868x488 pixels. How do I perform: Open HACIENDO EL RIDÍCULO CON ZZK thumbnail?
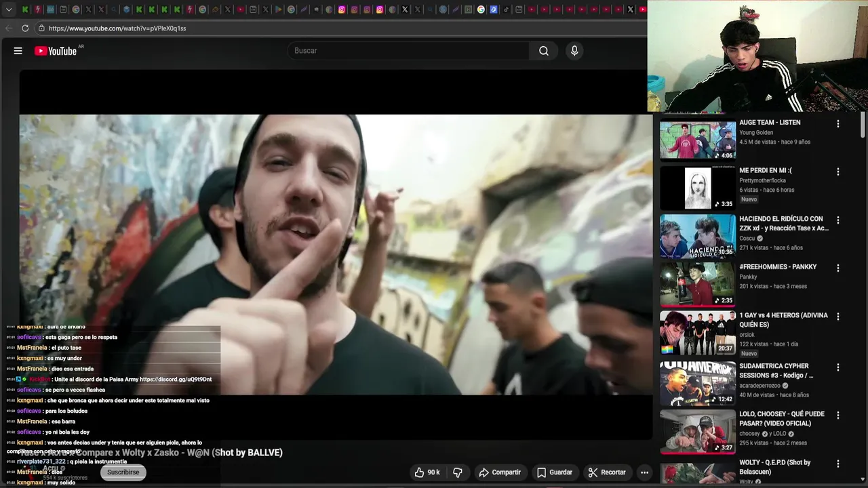pyautogui.click(x=698, y=236)
